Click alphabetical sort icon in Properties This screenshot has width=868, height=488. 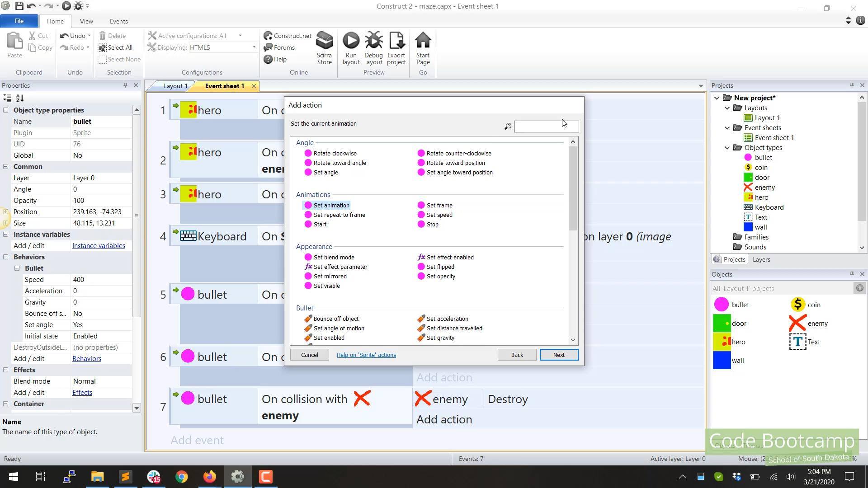(20, 98)
